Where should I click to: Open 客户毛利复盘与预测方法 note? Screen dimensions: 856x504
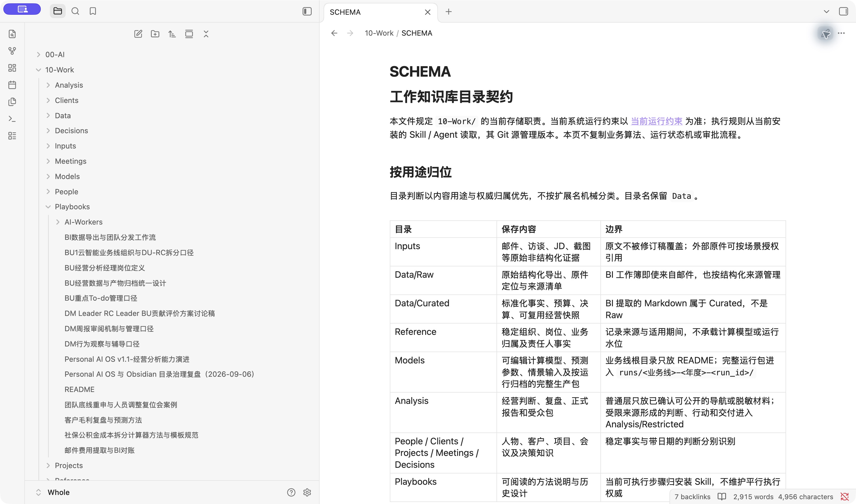click(103, 420)
